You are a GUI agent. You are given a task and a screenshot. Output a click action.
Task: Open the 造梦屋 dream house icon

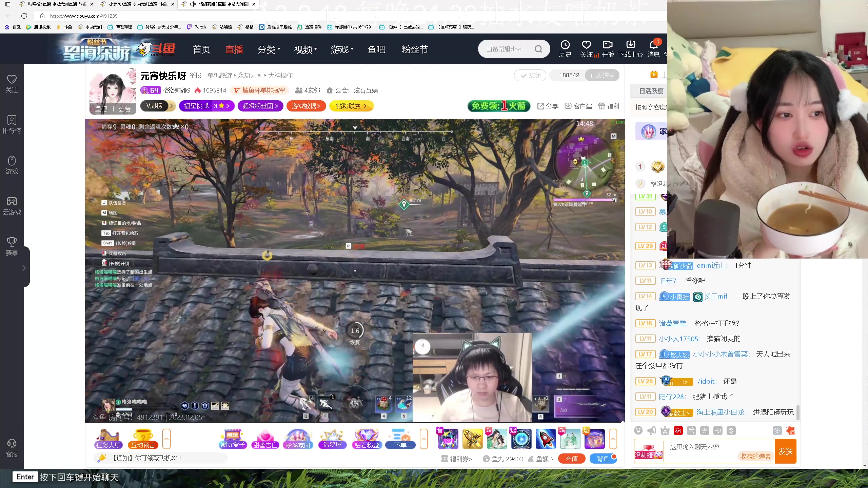coord(332,439)
